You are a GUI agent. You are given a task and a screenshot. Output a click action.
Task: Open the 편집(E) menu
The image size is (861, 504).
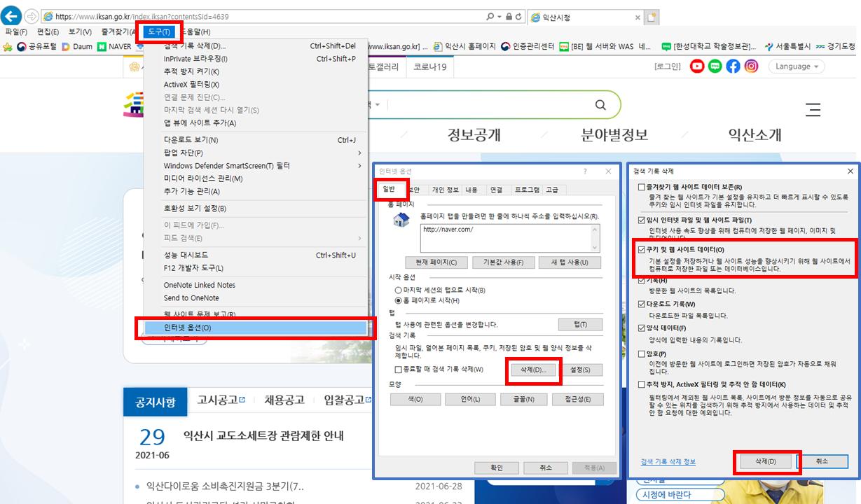(x=48, y=31)
